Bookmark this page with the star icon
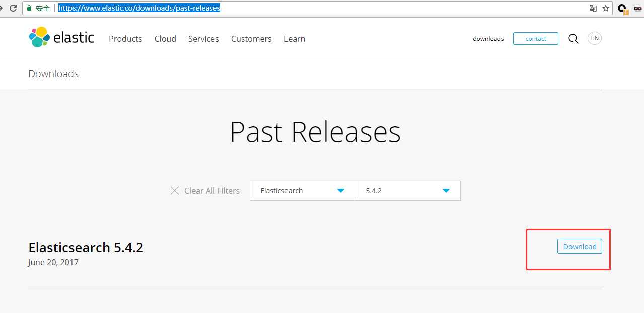The image size is (644, 313). [606, 8]
